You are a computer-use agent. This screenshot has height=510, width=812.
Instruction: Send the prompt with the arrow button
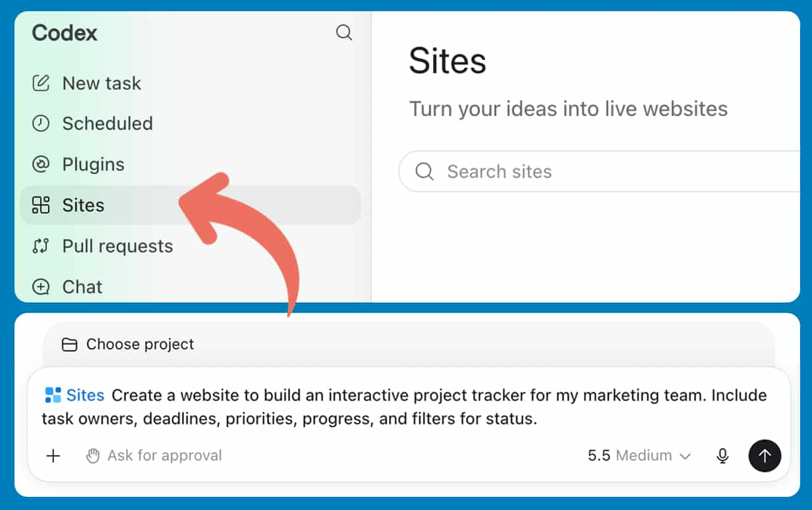coord(765,455)
